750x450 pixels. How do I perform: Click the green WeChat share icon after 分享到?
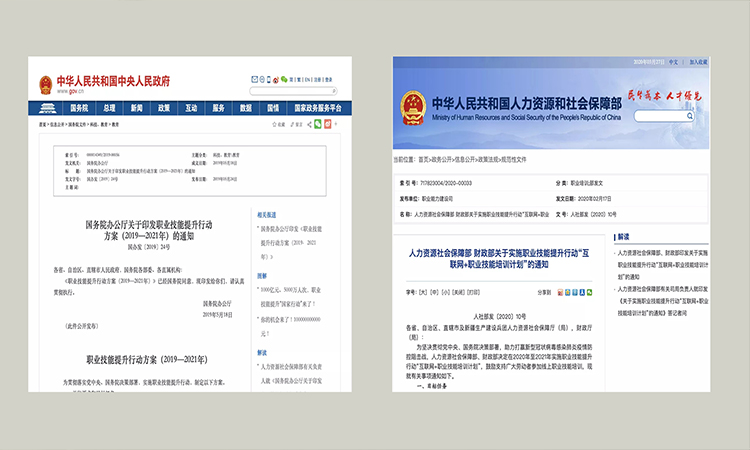(590, 292)
